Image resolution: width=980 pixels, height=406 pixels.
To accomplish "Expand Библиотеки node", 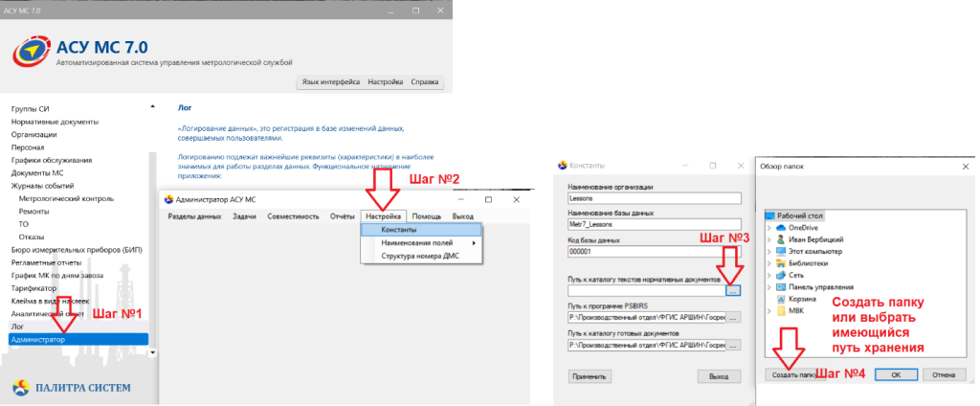I will [768, 263].
